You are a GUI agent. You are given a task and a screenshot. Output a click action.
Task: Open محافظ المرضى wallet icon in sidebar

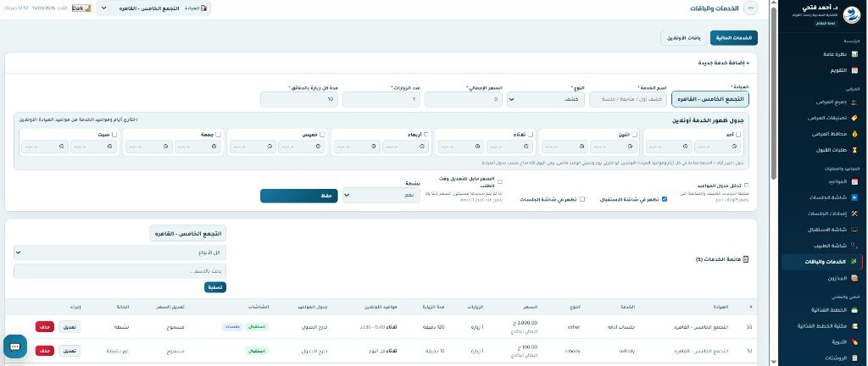coord(854,134)
